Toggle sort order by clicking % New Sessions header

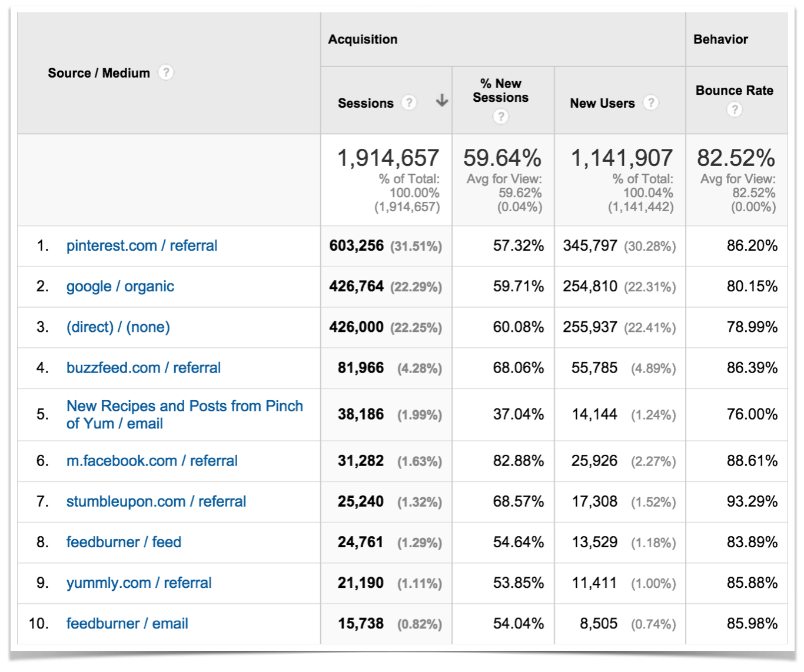501,90
